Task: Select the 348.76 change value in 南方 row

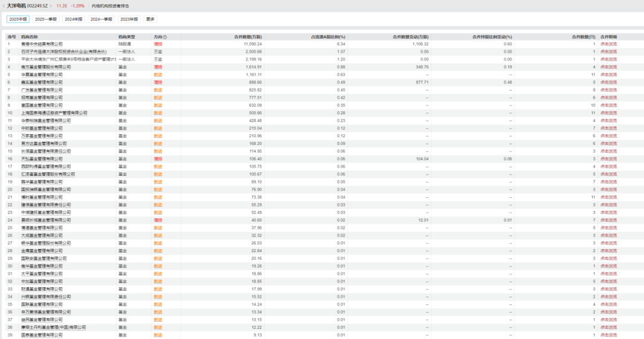Action: pos(422,67)
